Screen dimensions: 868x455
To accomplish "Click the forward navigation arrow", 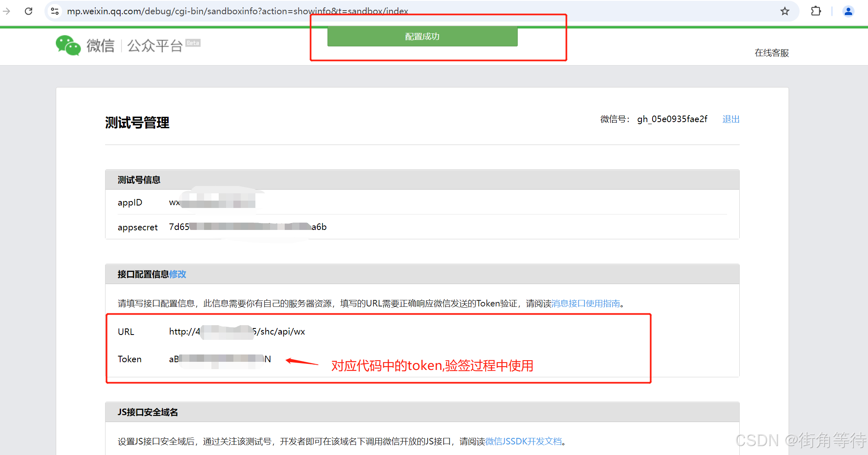I will point(7,11).
